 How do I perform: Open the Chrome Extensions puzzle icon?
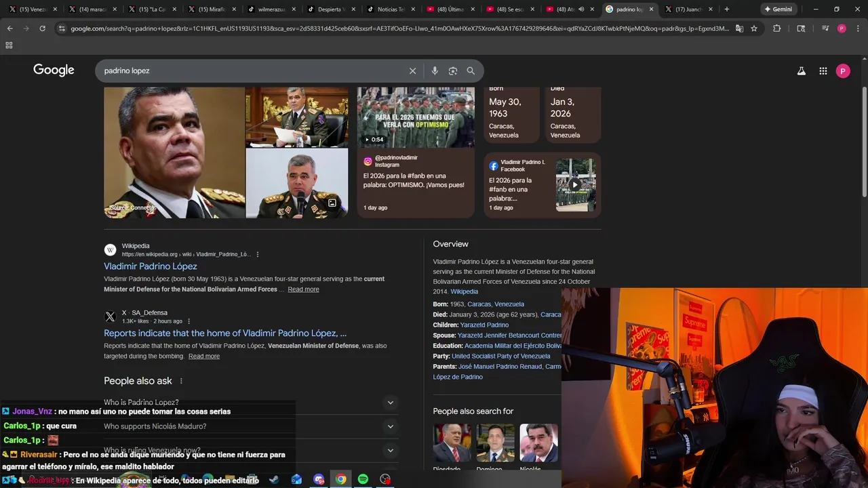(776, 28)
